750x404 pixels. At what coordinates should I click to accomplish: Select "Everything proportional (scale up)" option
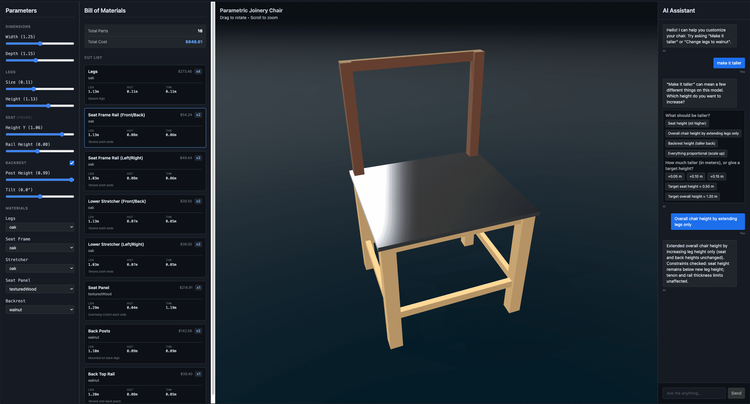click(694, 153)
